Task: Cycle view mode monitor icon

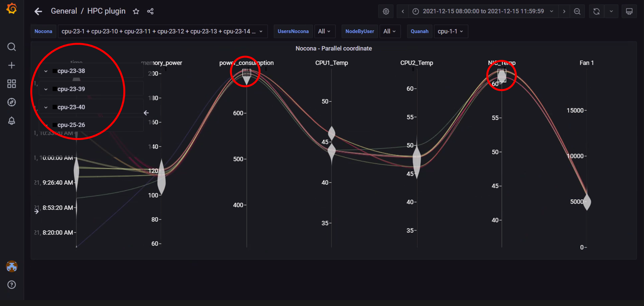Action: point(629,12)
